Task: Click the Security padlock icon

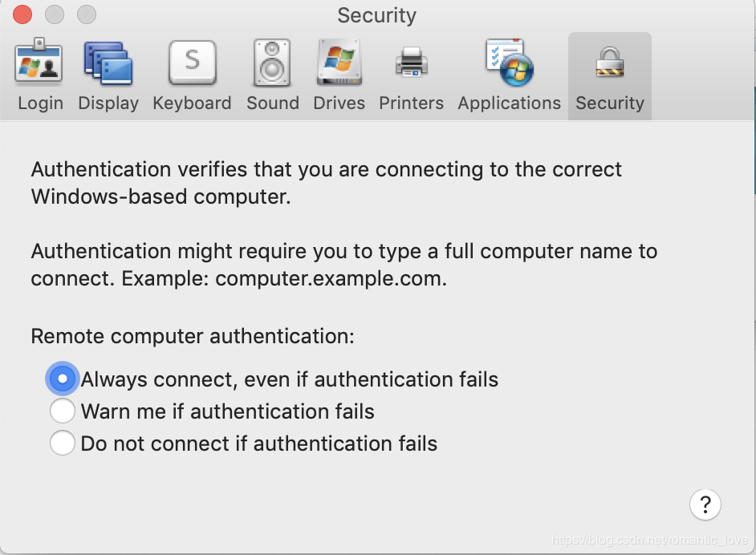Action: click(x=609, y=63)
